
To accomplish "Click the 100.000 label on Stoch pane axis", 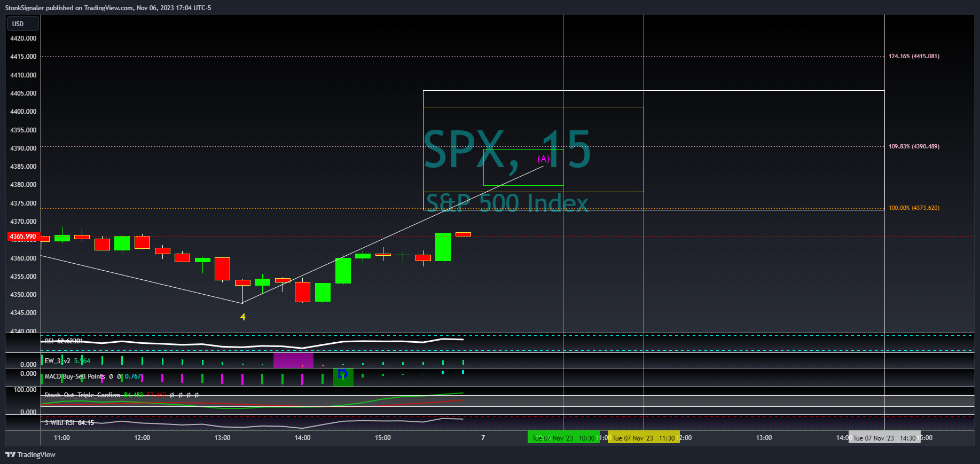I will 25,390.
